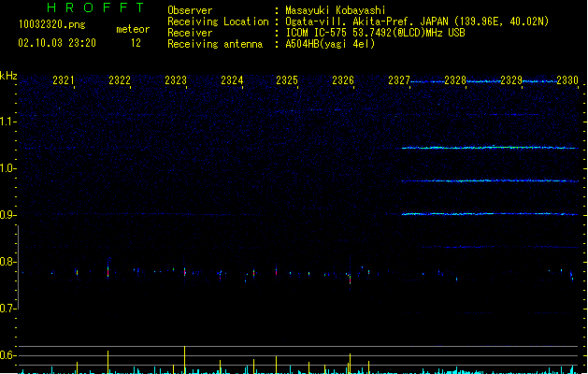
Task: Click the 2329 time marker
Action: pos(511,80)
